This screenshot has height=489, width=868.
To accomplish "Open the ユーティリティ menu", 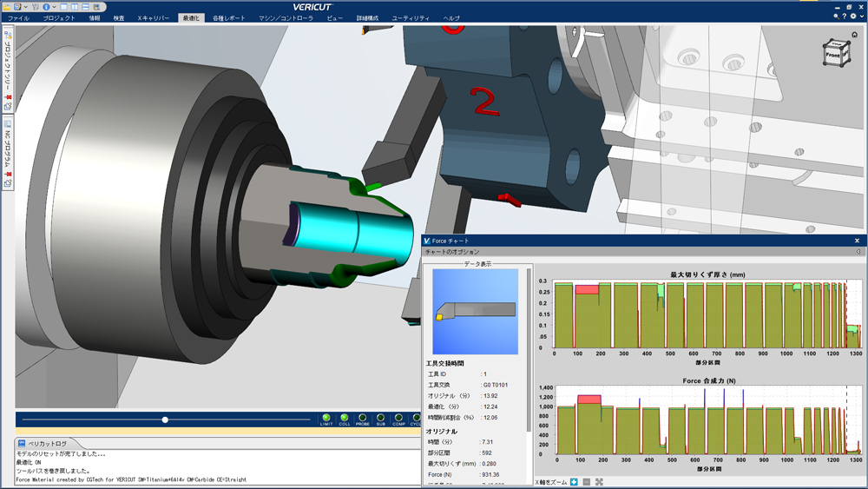I will click(x=411, y=18).
